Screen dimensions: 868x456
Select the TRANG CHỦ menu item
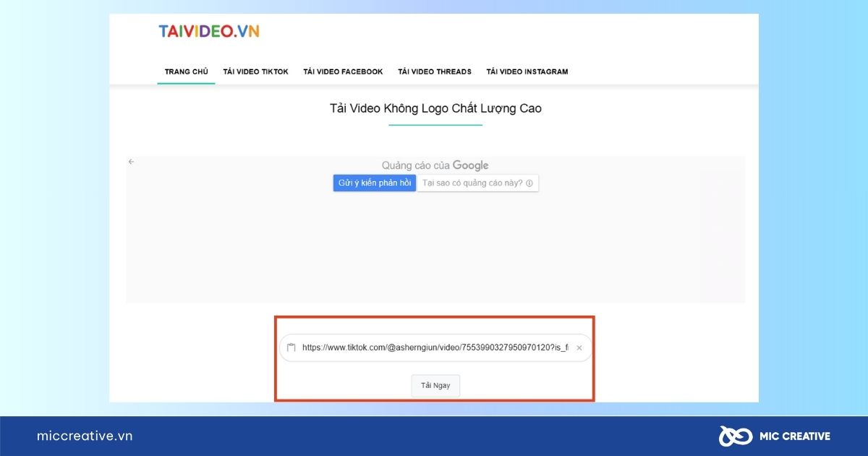(x=186, y=72)
